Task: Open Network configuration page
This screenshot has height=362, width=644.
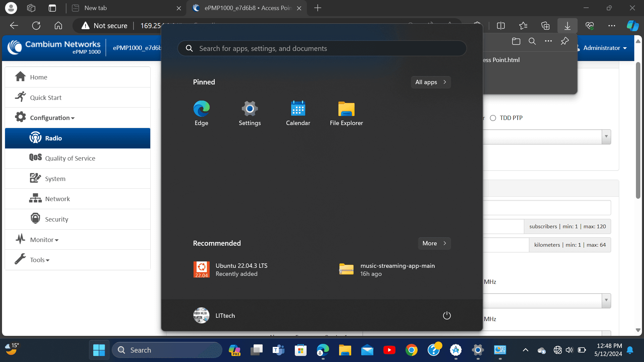Action: click(77, 199)
